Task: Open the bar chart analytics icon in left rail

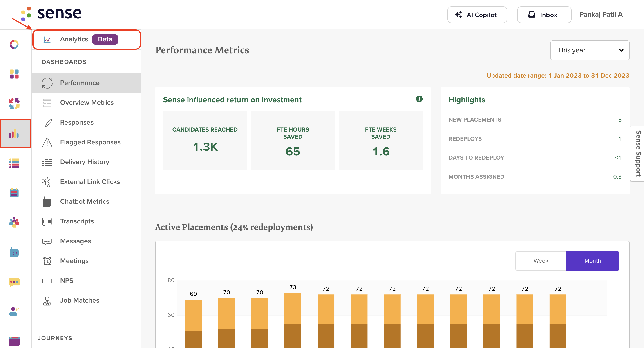Action: 14,134
